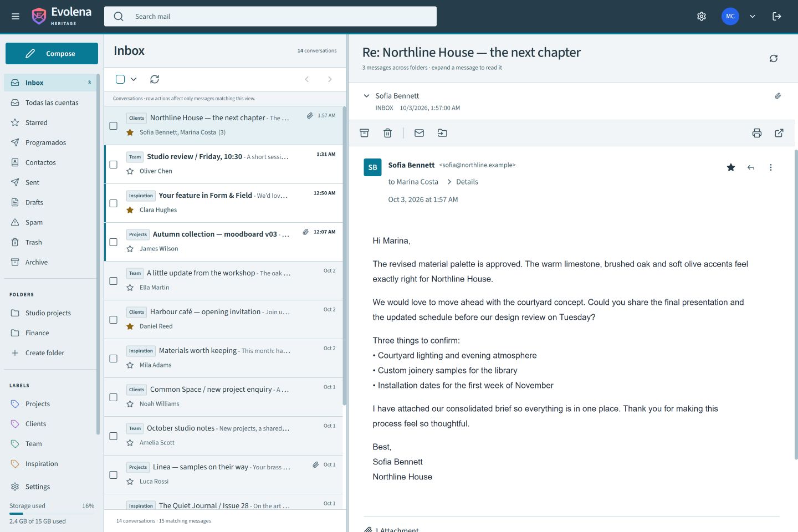Open the account menu chevron
Screen dimensions: 798x532
753,17
